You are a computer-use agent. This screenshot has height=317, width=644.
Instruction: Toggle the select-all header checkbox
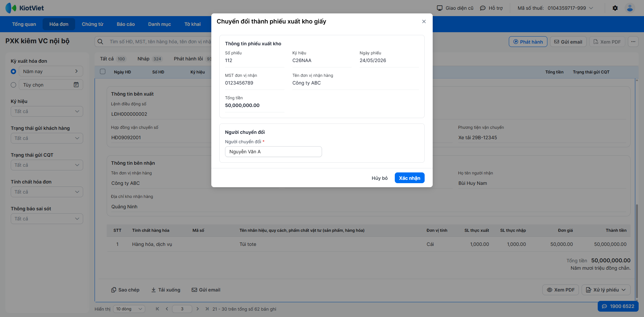pos(103,71)
